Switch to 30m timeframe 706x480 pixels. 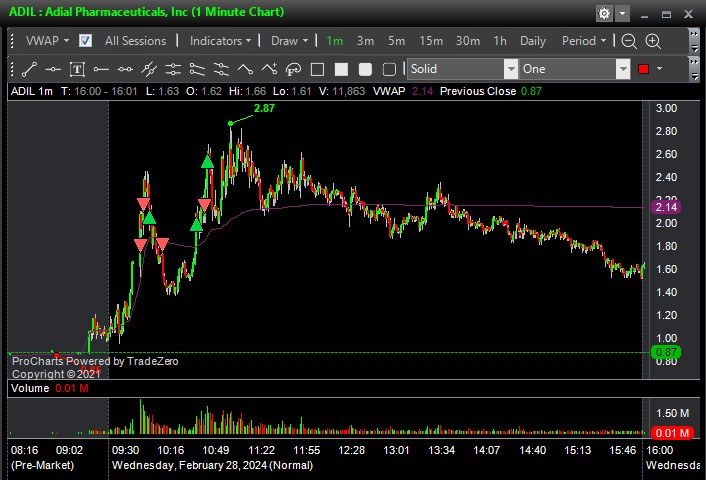click(x=467, y=41)
